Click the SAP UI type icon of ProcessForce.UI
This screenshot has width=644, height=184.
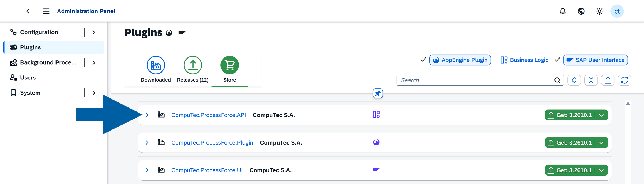(x=376, y=170)
